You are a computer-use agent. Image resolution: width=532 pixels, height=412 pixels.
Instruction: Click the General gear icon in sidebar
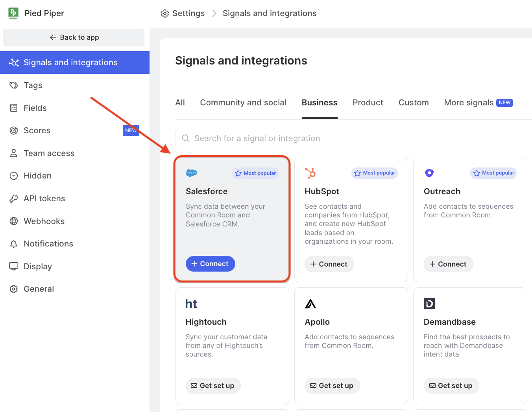[x=14, y=289]
